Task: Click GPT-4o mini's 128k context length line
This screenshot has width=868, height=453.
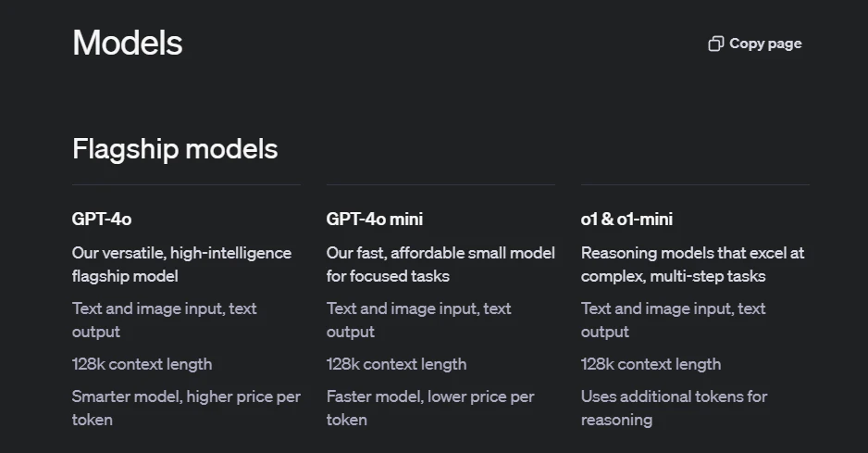Action: pos(396,364)
